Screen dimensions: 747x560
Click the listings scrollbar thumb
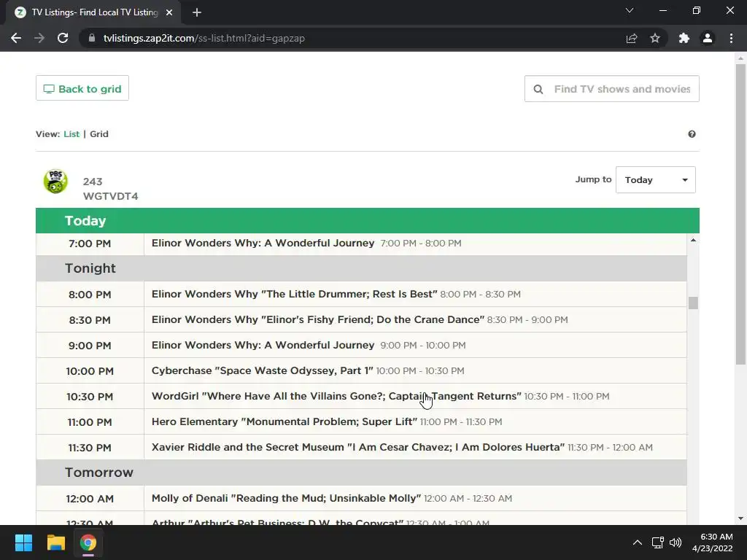(x=693, y=303)
